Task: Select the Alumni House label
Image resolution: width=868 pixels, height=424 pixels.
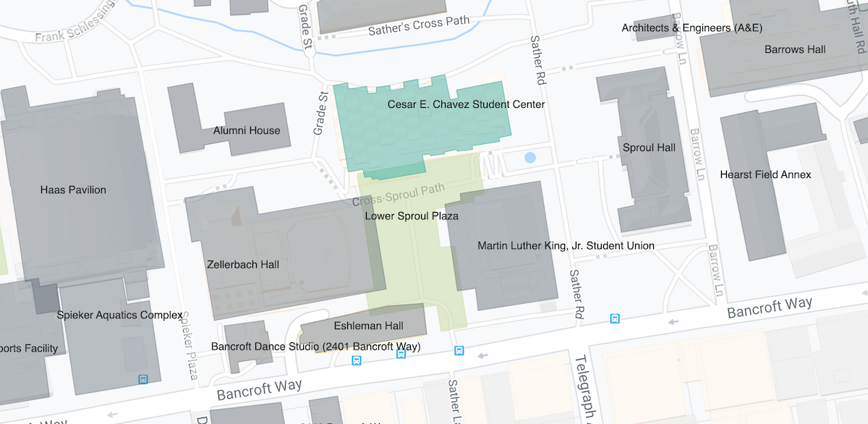Action: point(247,131)
